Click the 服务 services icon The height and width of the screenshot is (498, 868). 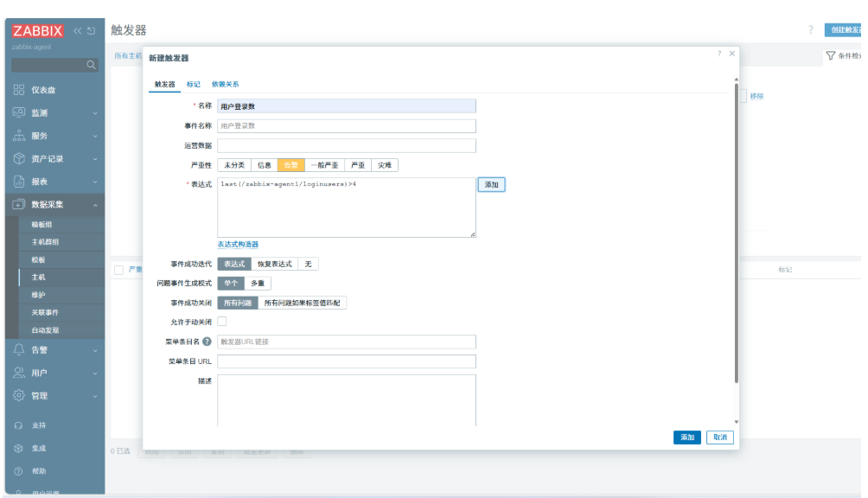coord(19,136)
